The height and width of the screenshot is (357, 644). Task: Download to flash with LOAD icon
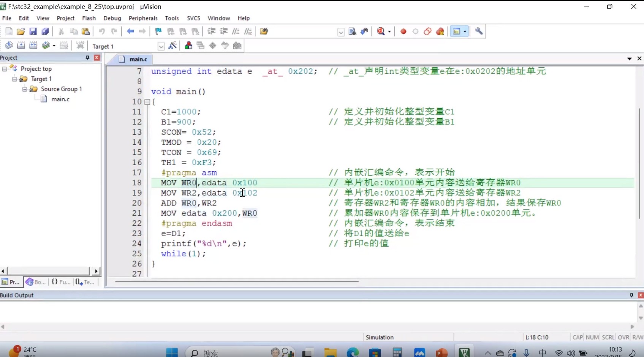tap(80, 46)
